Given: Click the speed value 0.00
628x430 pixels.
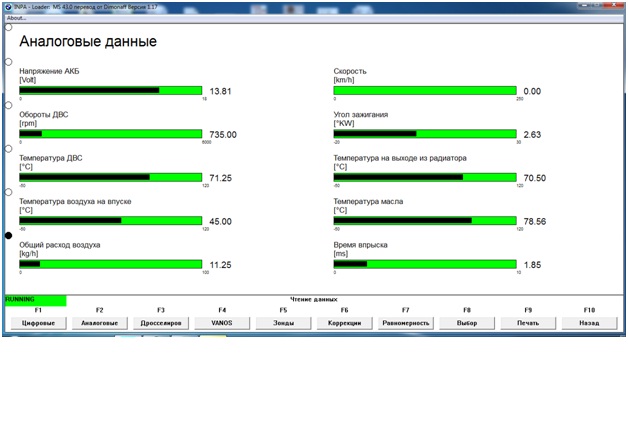Looking at the screenshot, I should pyautogui.click(x=532, y=91).
